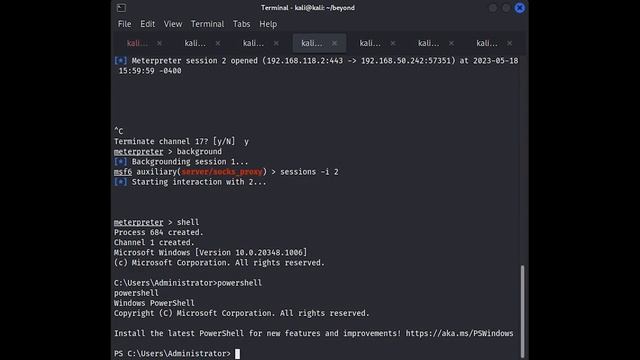Click the 'Copyright (C) Microsoft Corporation' line

click(x=242, y=313)
